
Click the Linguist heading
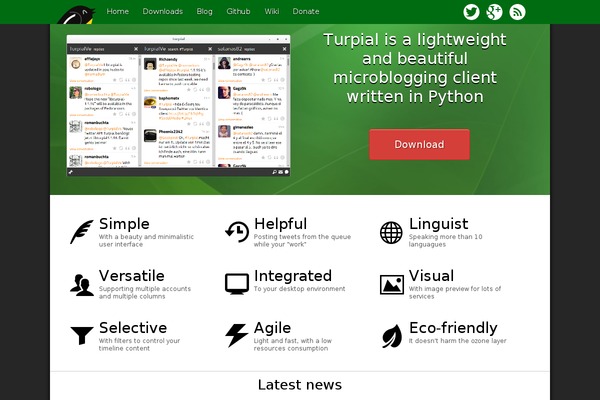click(x=439, y=224)
